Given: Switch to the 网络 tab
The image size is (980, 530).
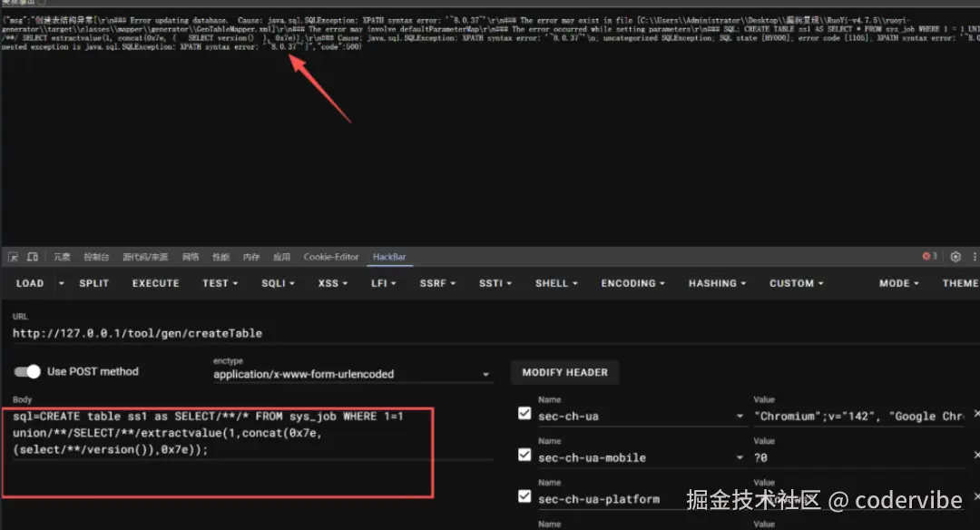Looking at the screenshot, I should click(190, 257).
